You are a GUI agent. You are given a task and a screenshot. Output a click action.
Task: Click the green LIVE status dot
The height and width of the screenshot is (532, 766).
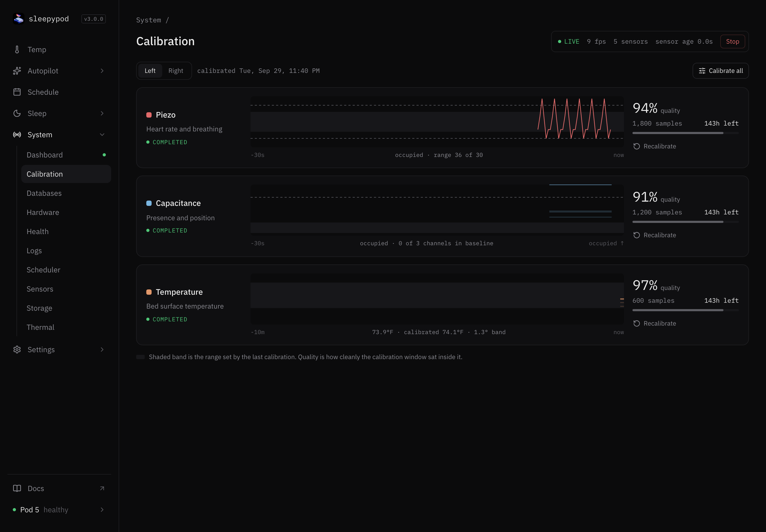coord(560,42)
